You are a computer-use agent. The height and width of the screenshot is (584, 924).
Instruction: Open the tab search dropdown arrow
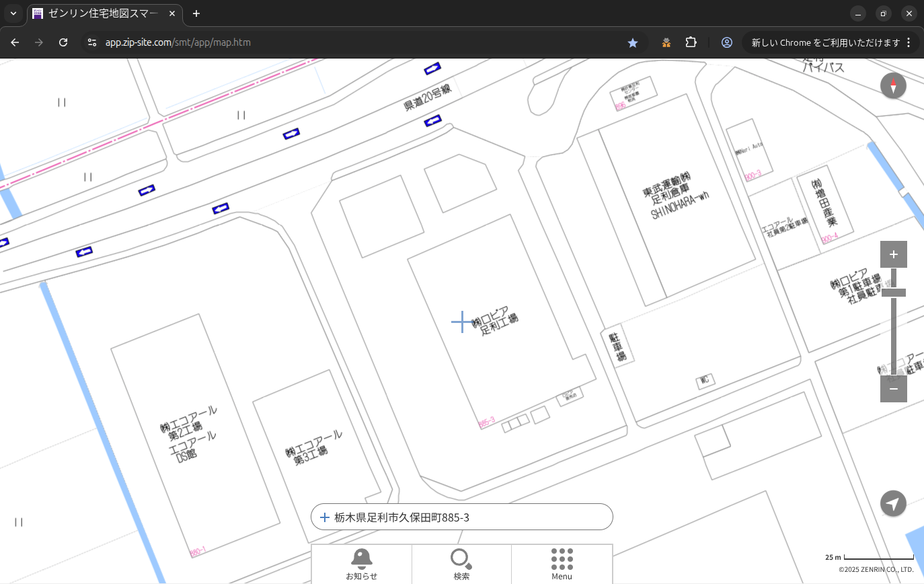13,13
